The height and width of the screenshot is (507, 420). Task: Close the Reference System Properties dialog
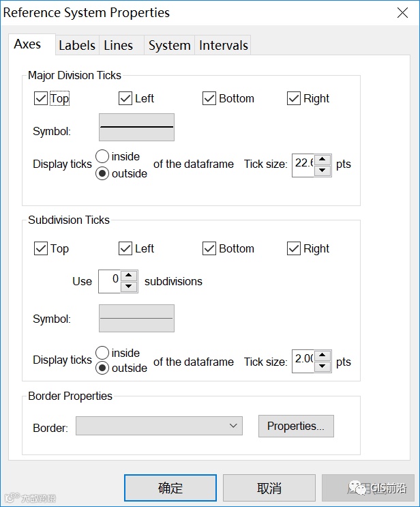[402, 13]
